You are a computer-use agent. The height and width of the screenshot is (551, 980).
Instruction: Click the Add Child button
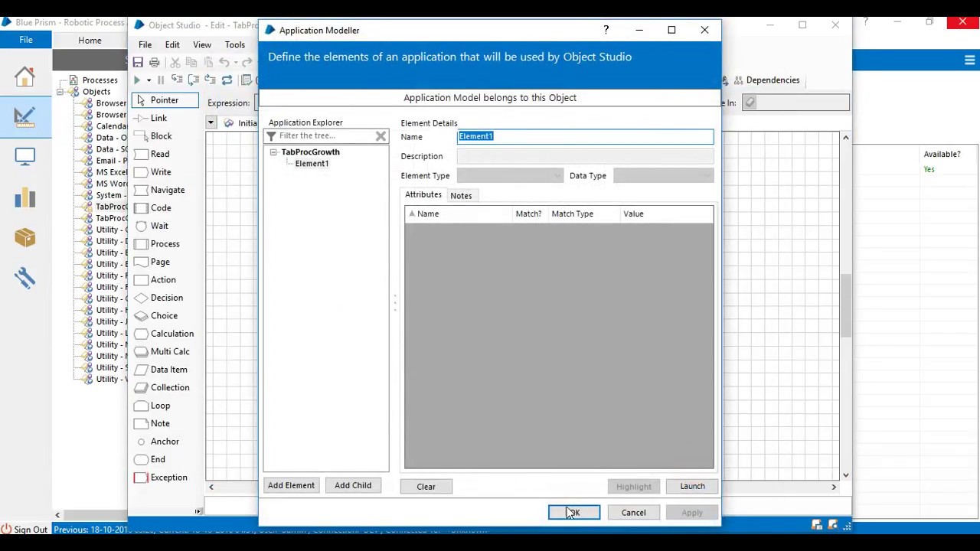coord(353,485)
